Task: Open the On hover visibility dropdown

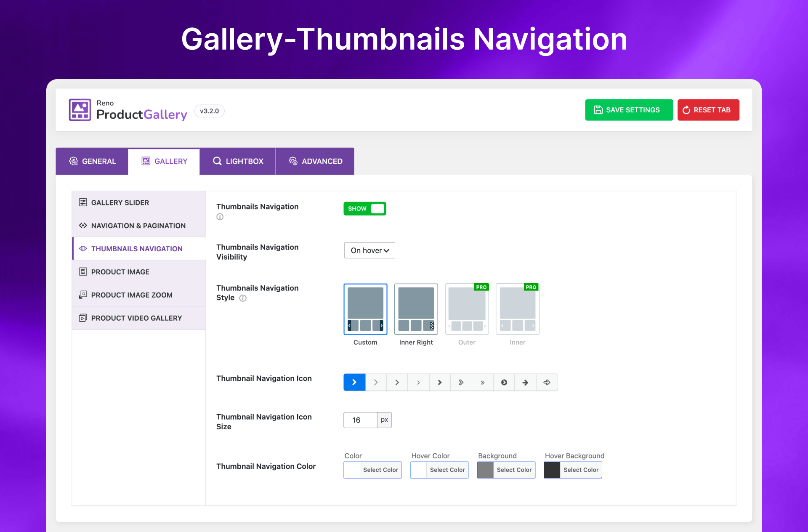Action: 369,250
